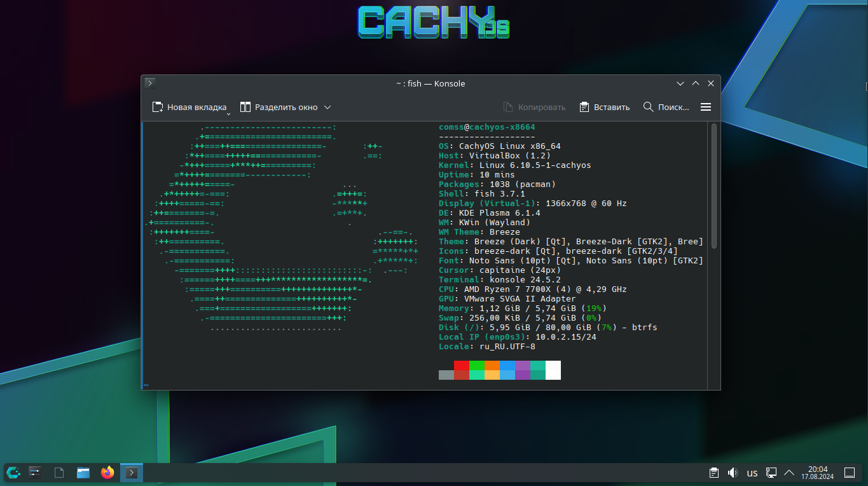Screen dimensions: 868x486
Task: Click the '~ : fish — Konsole' title bar
Action: (x=431, y=83)
